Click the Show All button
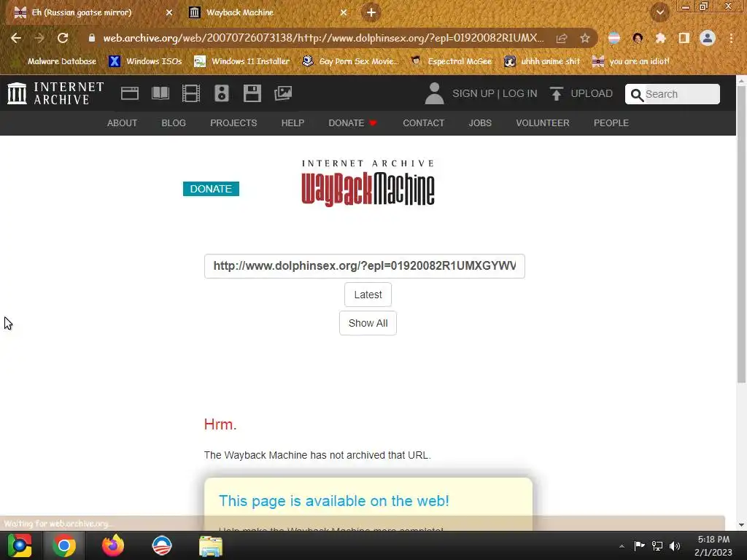 pos(368,323)
